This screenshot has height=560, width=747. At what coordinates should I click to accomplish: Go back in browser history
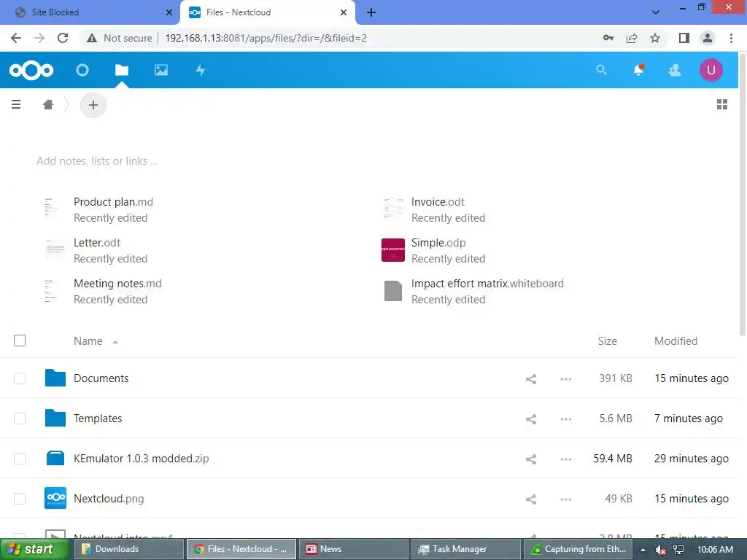tap(16, 38)
